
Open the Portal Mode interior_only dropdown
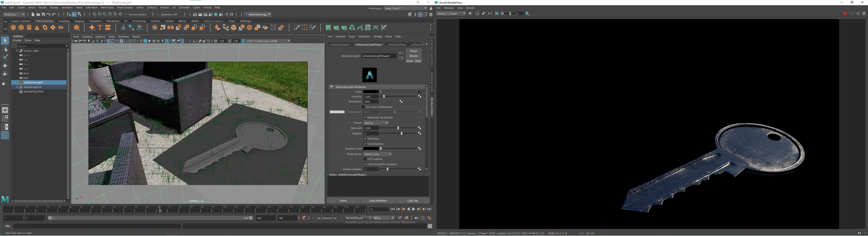[377, 154]
